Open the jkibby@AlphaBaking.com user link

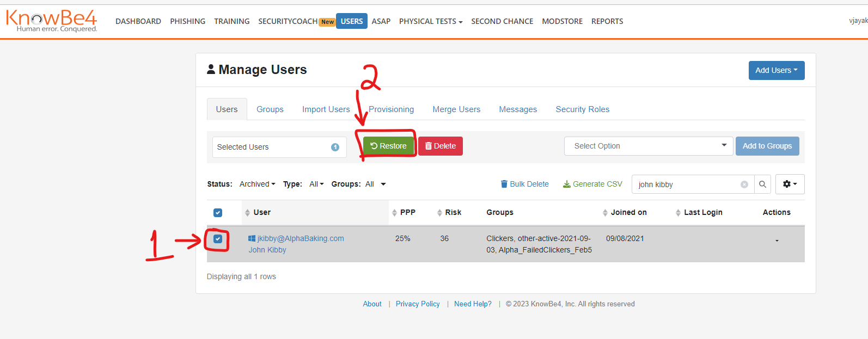[x=301, y=238]
